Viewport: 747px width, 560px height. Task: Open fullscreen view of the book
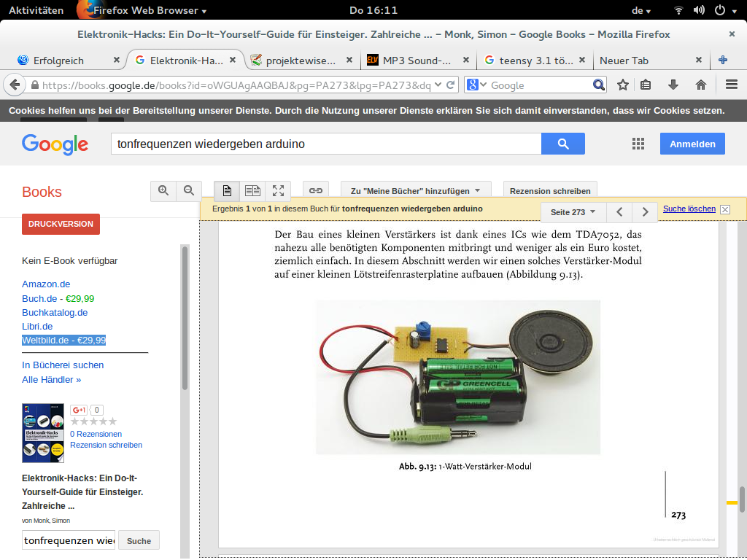[x=278, y=191]
